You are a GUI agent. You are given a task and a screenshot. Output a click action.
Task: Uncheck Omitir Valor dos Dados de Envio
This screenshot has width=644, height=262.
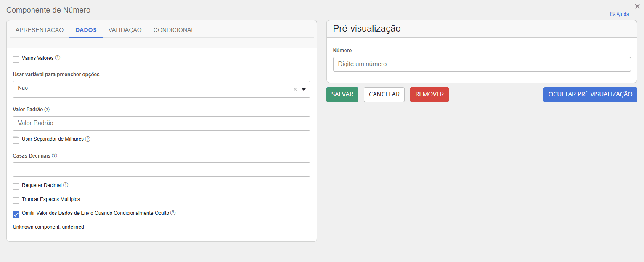16,214
